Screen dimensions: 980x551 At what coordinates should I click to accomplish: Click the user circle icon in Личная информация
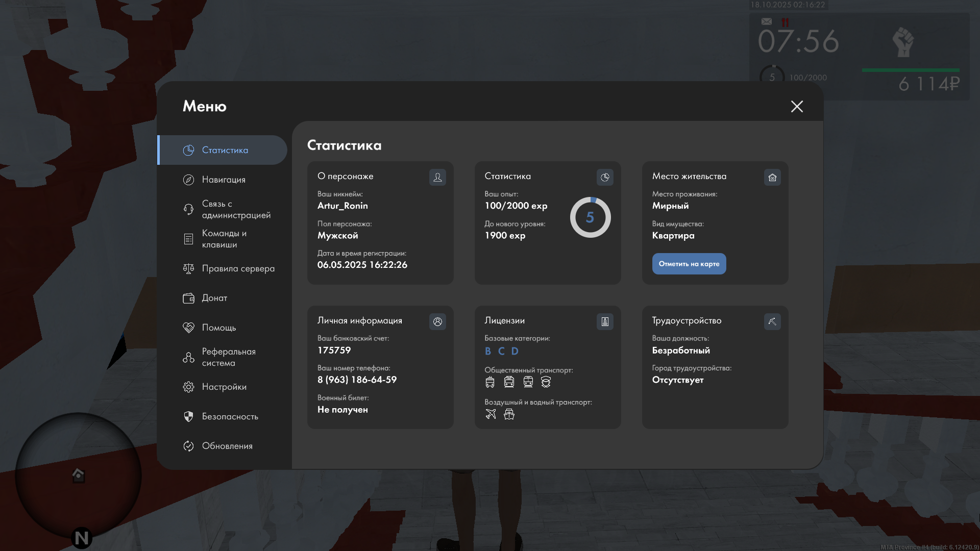click(437, 321)
